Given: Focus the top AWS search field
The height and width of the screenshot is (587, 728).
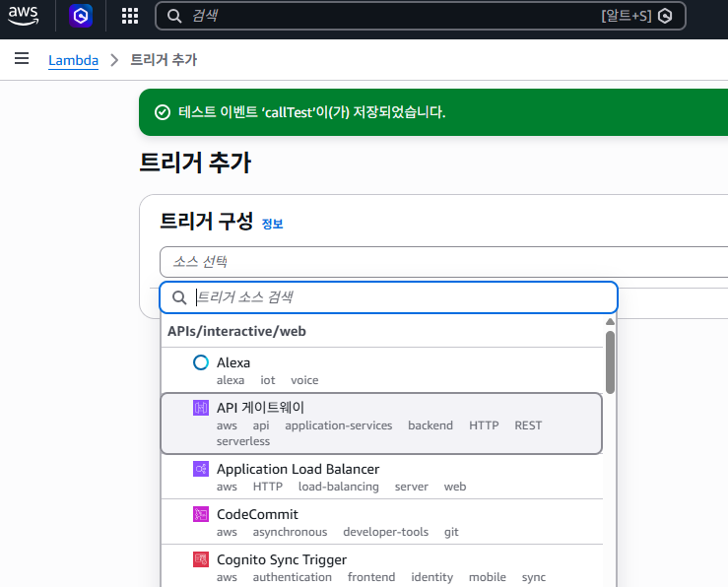Looking at the screenshot, I should tap(421, 16).
